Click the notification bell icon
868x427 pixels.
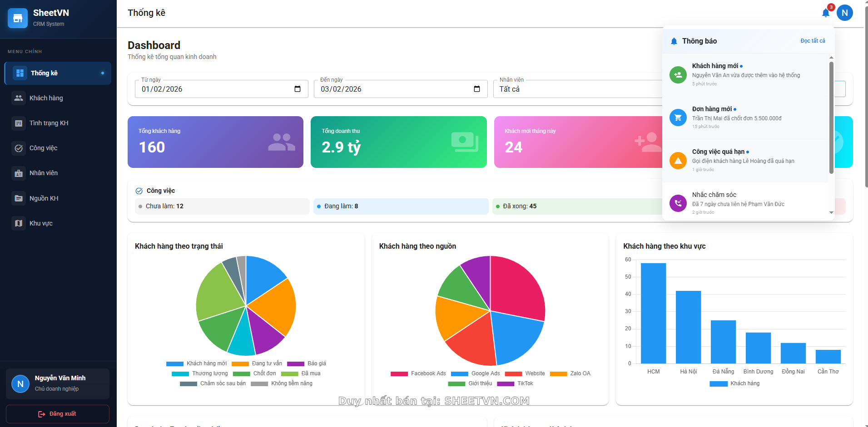click(x=825, y=13)
